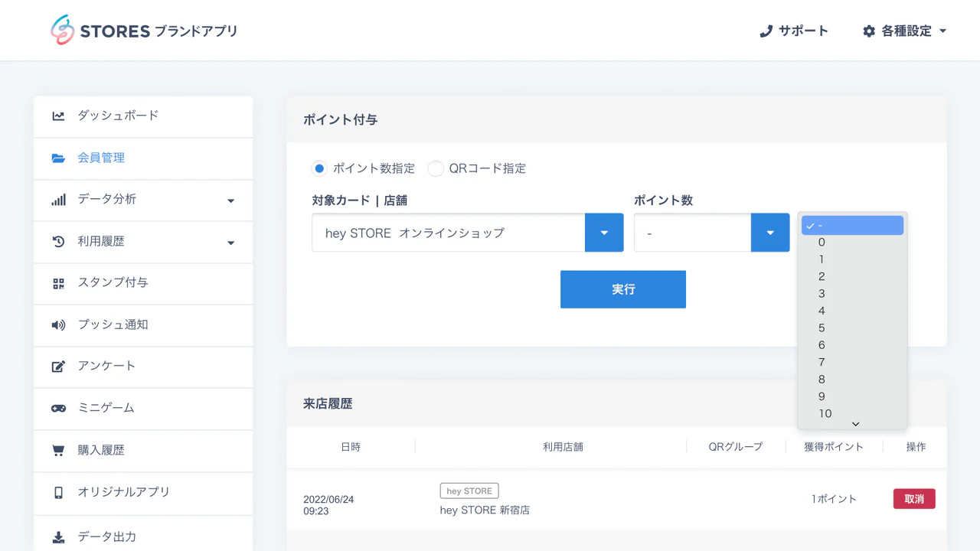Expand the 利用履歴 submenu arrow

point(230,243)
